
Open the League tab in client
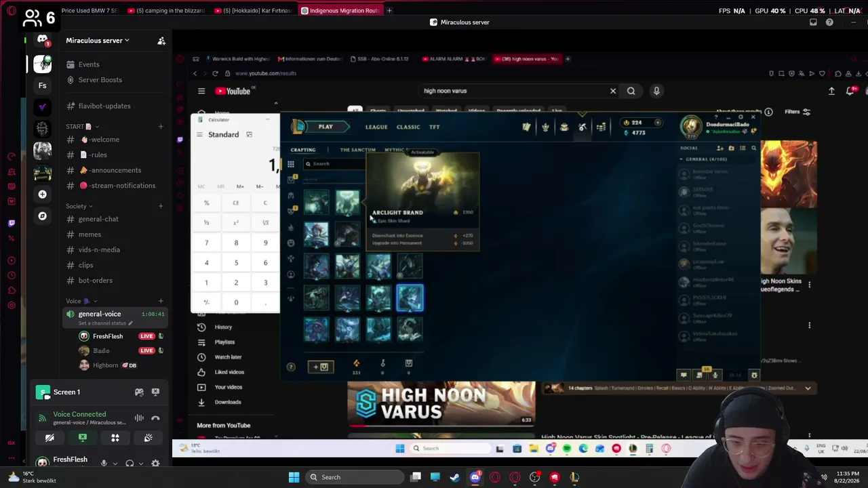pos(376,127)
